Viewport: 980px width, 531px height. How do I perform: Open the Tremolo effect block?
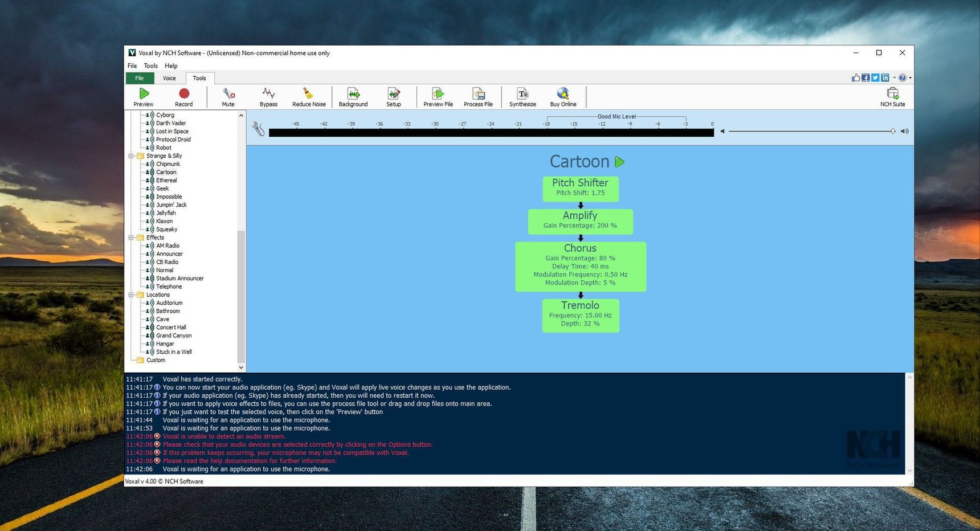[580, 314]
